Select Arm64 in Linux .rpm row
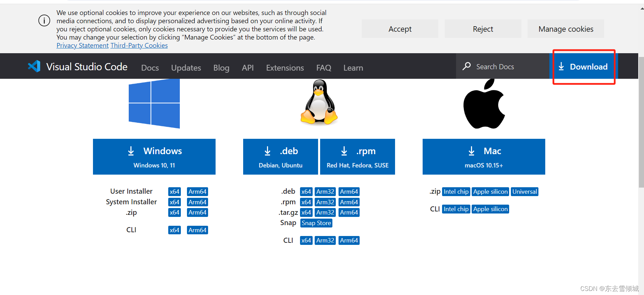This screenshot has height=295, width=644. [x=349, y=202]
